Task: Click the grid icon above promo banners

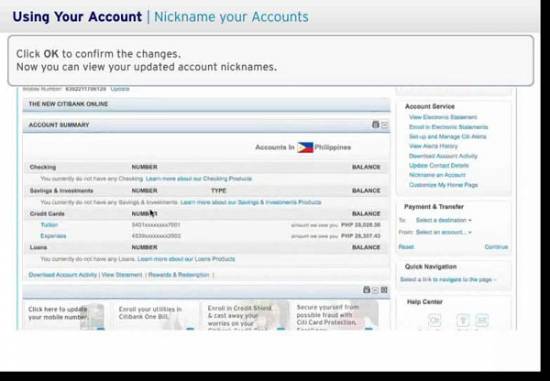Action: 384,290
